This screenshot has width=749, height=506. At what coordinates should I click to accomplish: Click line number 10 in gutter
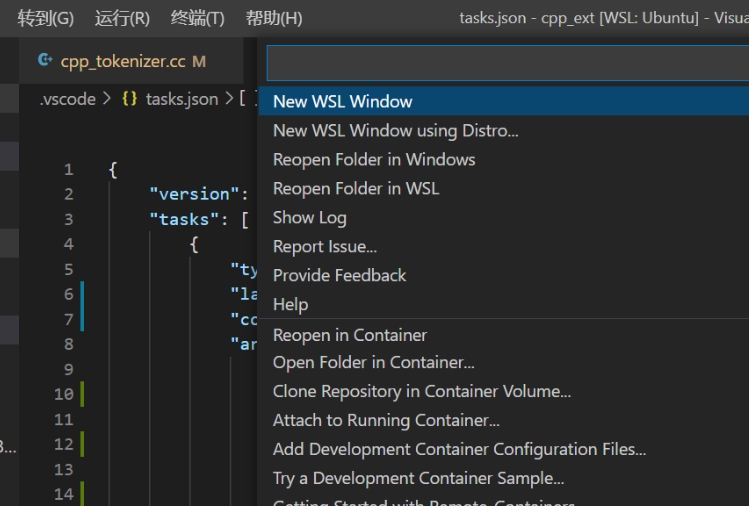tap(64, 394)
